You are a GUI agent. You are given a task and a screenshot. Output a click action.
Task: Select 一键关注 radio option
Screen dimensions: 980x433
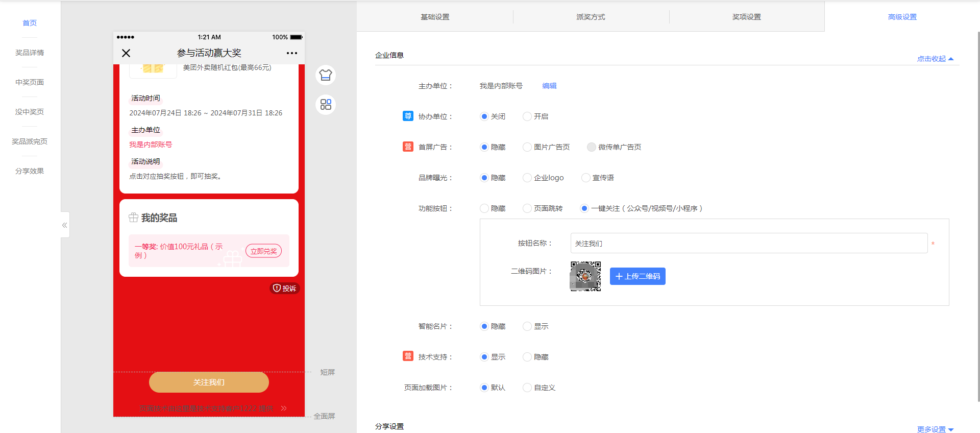point(584,208)
